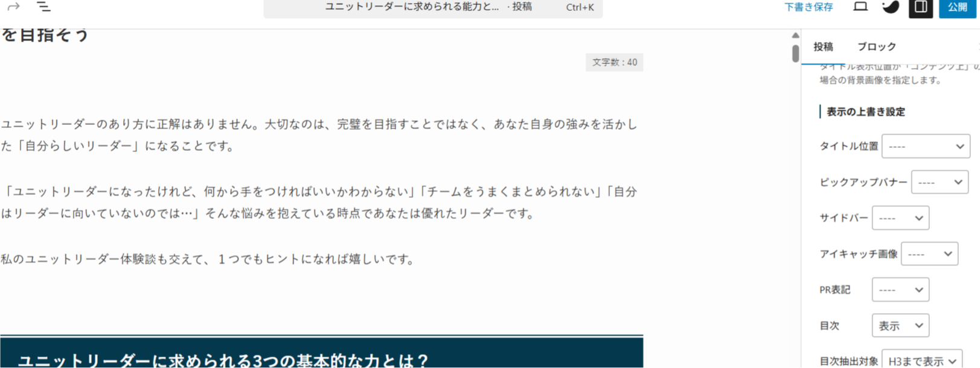Screen dimensions: 980x368
Task: Open the SWELL theme settings icon
Action: pyautogui.click(x=891, y=7)
